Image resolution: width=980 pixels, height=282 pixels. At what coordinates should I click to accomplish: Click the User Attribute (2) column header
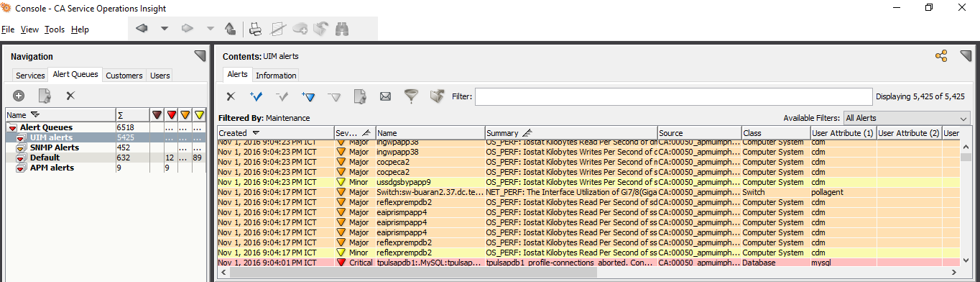(909, 133)
